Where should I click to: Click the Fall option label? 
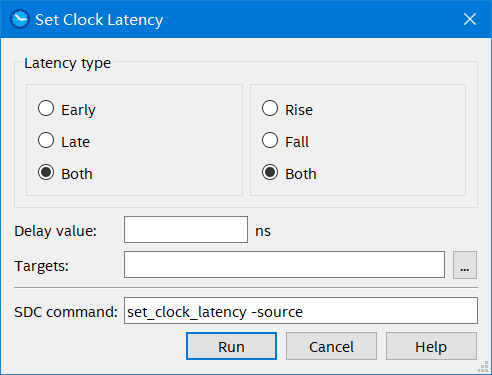pyautogui.click(x=297, y=142)
